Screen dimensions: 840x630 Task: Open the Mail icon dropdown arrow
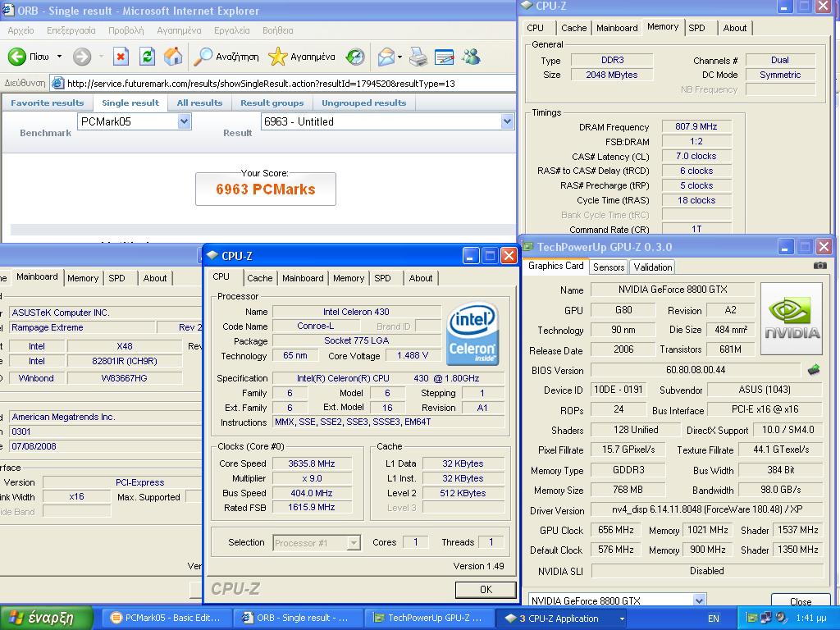399,57
